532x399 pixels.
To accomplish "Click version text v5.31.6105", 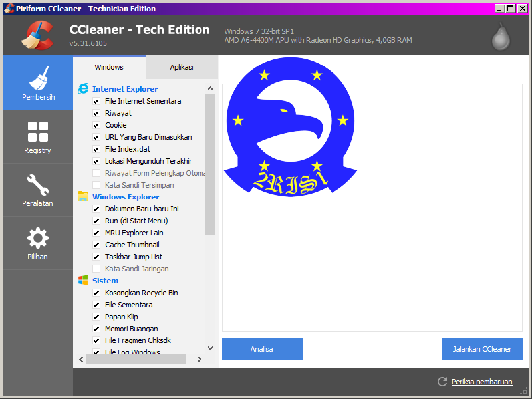I will coord(88,43).
